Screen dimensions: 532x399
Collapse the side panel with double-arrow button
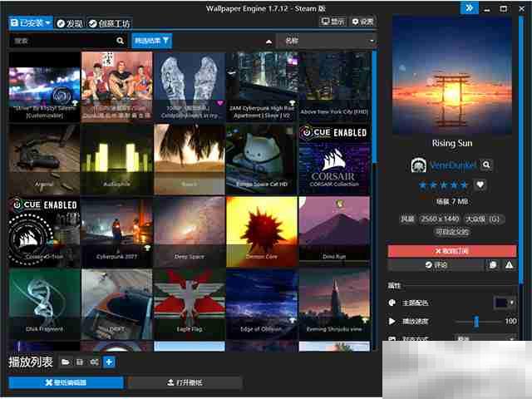pyautogui.click(x=469, y=8)
